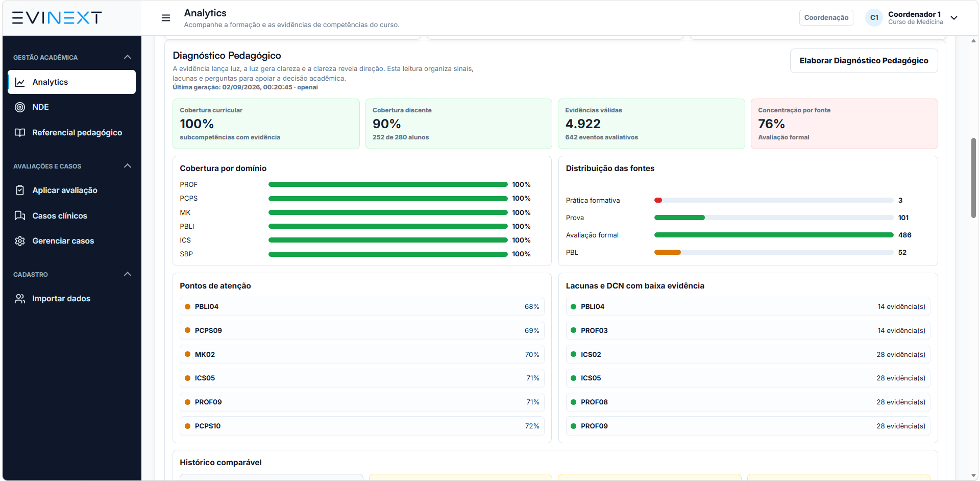Click the Aplicar avaliação clipboard icon
980x481 pixels.
[x=20, y=190]
